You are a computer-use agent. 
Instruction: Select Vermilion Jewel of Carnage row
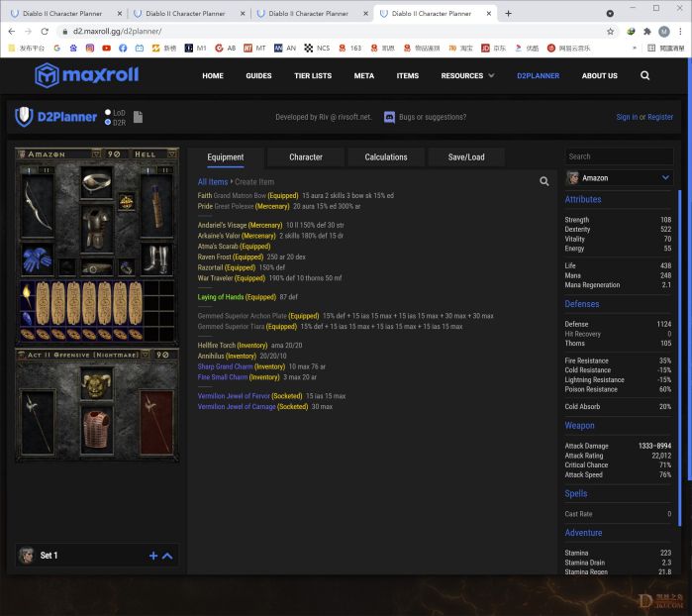pos(264,407)
